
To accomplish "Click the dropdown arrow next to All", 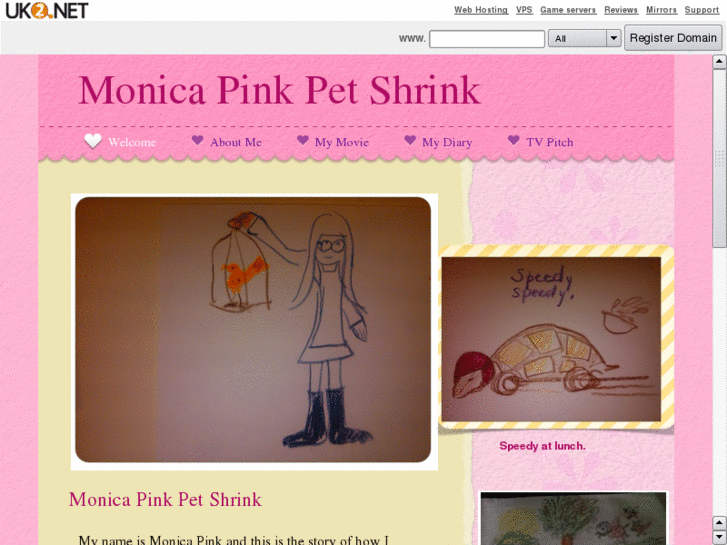I will point(614,38).
